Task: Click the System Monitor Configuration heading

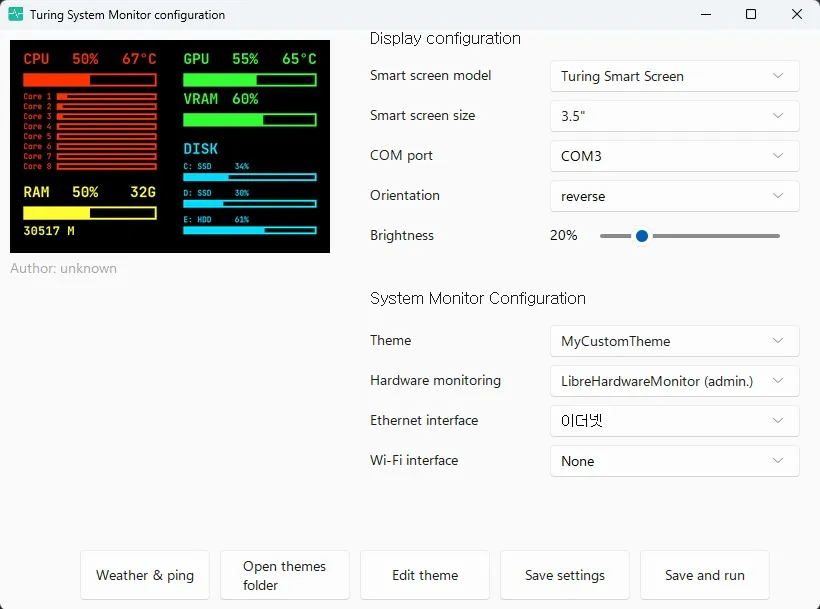Action: [478, 298]
